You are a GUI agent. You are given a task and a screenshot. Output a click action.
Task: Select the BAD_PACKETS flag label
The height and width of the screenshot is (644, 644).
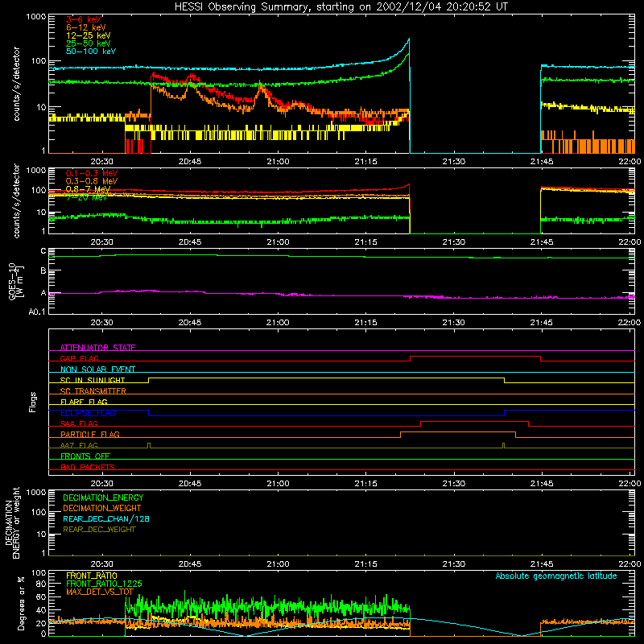tap(88, 467)
